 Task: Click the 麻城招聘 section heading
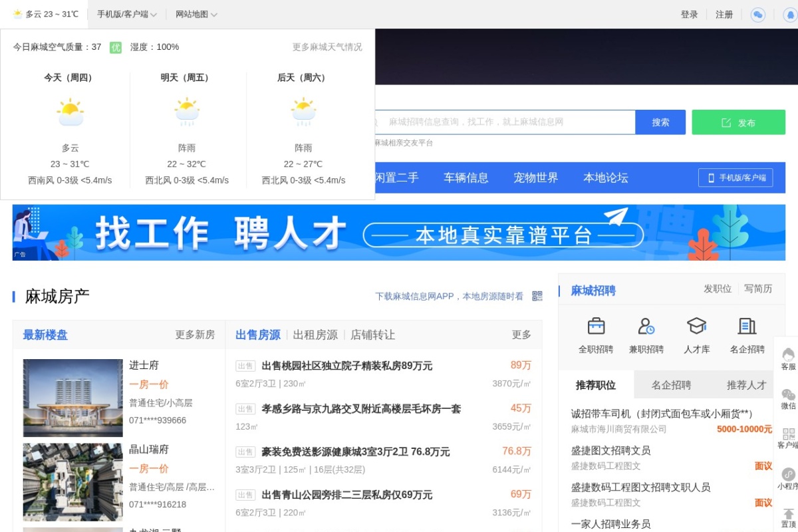tap(593, 291)
